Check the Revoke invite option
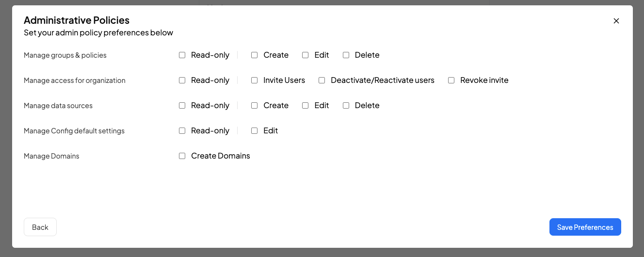The height and width of the screenshot is (257, 644). point(451,80)
